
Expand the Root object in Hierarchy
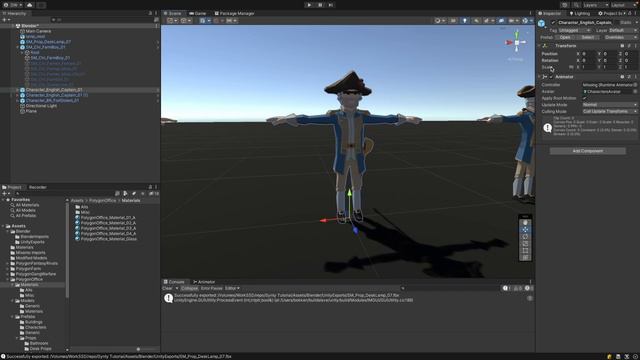(22, 53)
